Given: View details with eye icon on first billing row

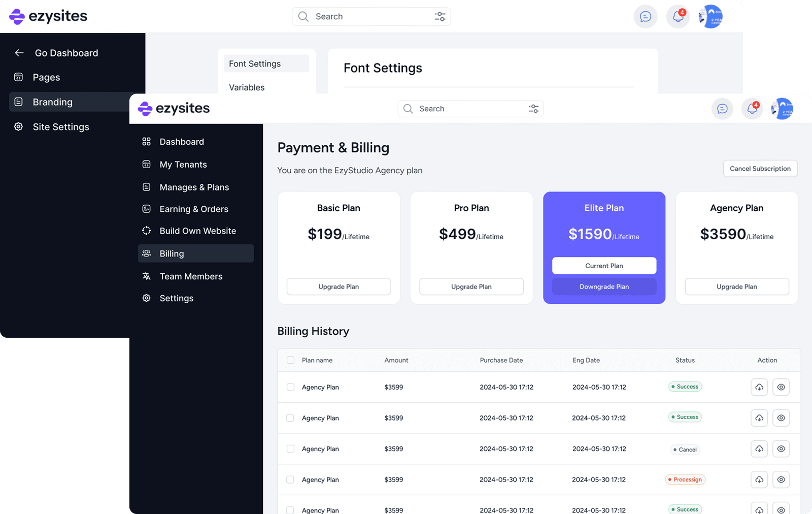Looking at the screenshot, I should click(781, 387).
